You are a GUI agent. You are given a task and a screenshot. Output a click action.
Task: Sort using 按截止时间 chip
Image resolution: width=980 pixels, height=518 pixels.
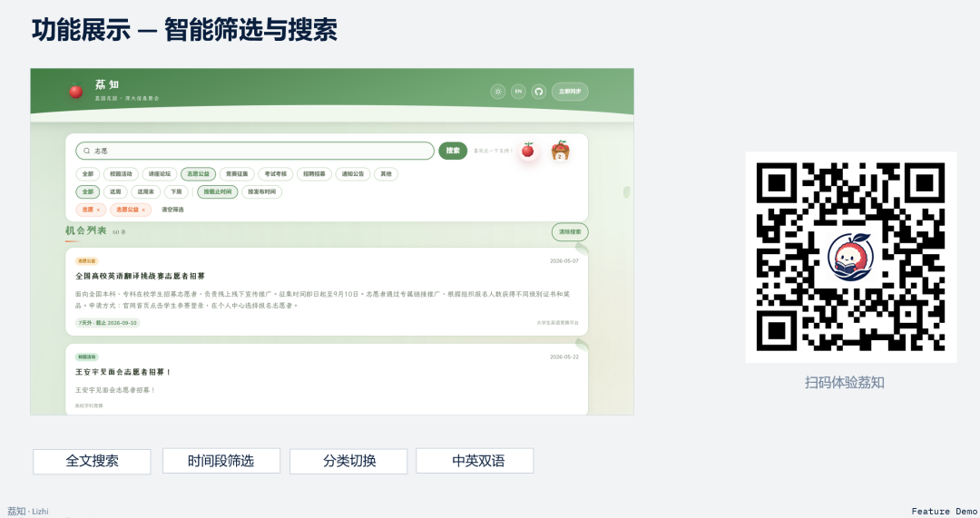[218, 191]
